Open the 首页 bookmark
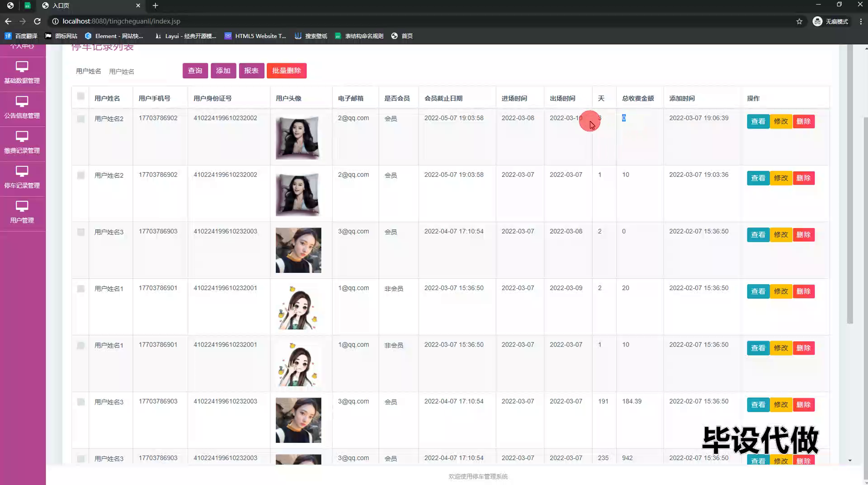 (x=402, y=36)
